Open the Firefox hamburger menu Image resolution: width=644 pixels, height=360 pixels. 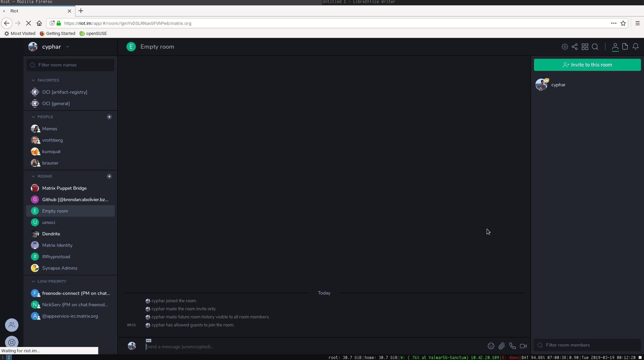(637, 23)
